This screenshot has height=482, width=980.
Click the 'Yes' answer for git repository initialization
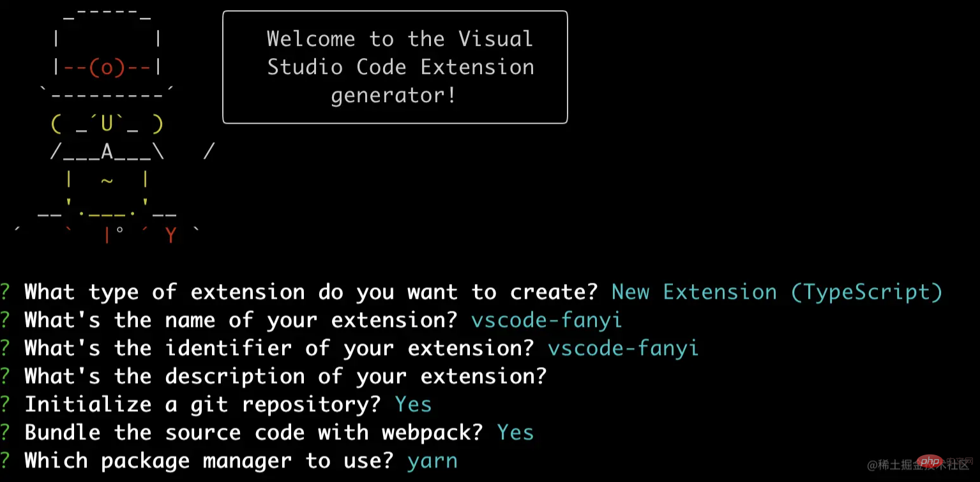click(x=413, y=404)
